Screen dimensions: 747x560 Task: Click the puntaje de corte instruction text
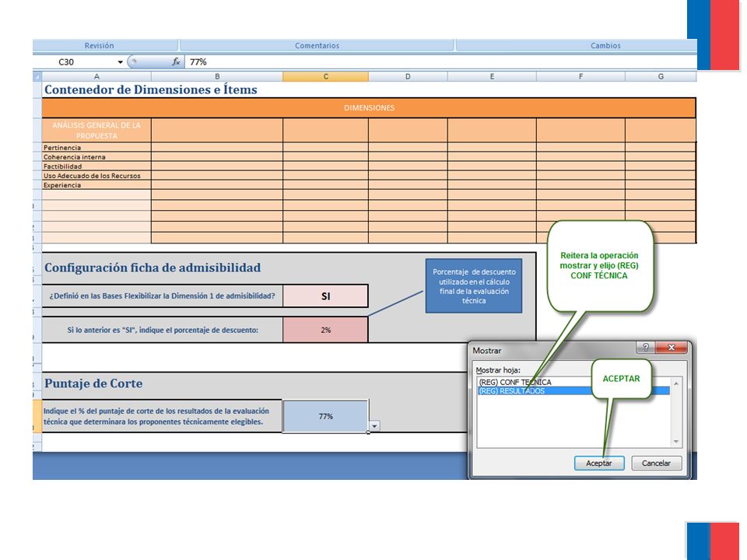tap(156, 416)
